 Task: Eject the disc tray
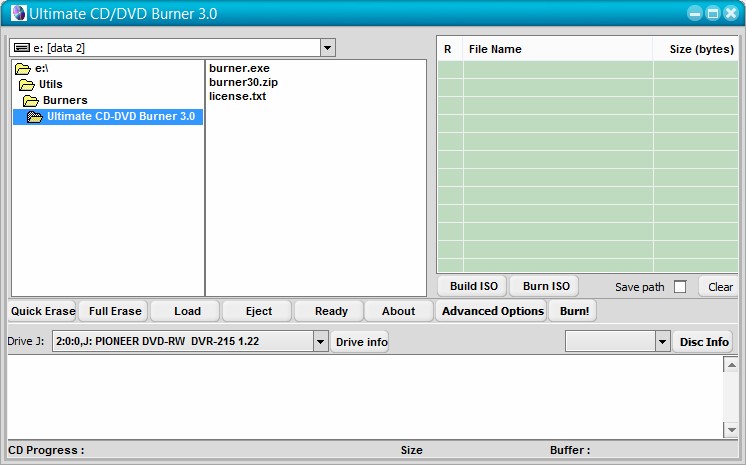pos(259,311)
